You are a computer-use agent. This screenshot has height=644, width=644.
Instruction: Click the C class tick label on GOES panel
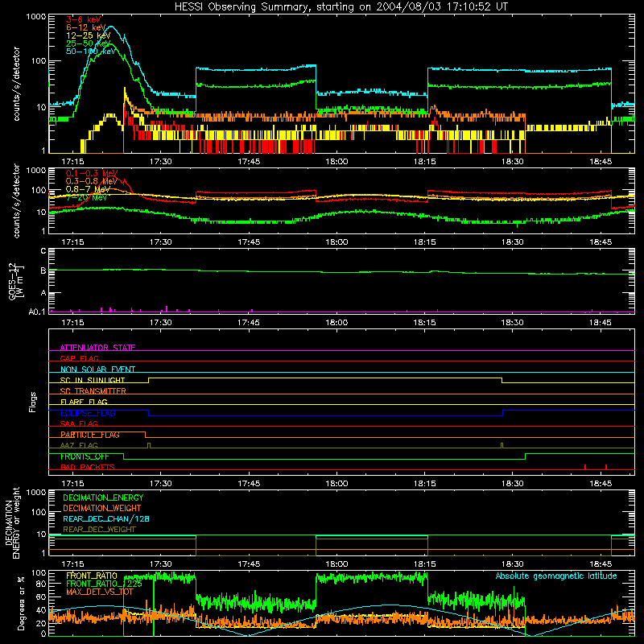tap(43, 251)
